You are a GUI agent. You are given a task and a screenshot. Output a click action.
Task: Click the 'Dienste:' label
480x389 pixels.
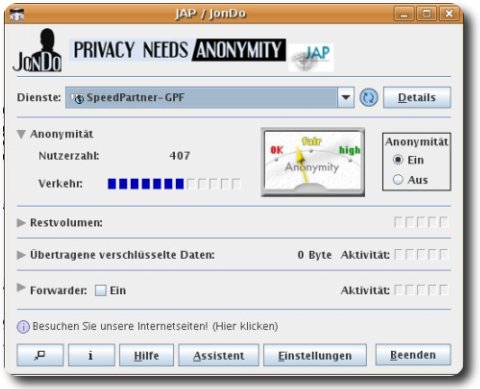click(x=39, y=97)
